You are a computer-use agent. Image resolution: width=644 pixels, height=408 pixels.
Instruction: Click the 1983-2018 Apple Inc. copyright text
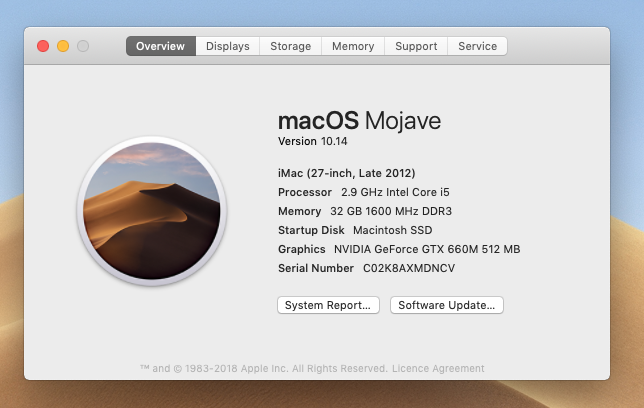[264, 369]
